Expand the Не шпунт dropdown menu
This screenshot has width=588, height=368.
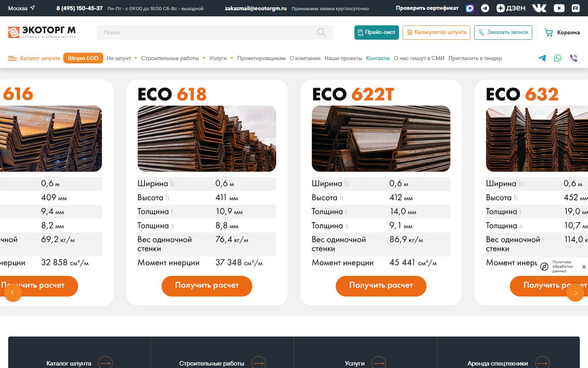point(122,58)
